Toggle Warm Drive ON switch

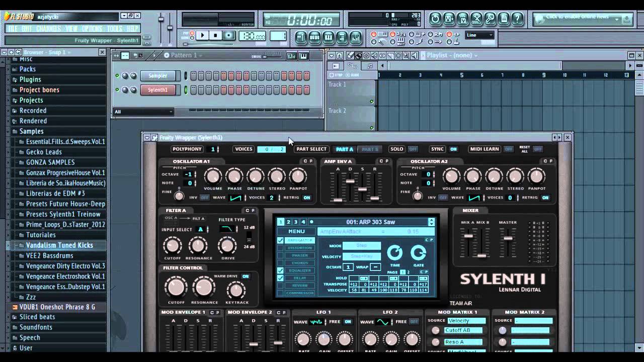click(x=246, y=277)
